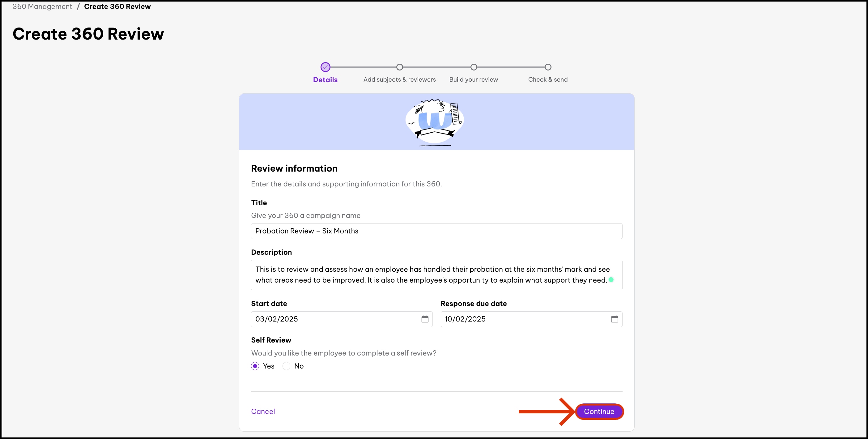Click into the Description text area
This screenshot has height=439, width=868.
coord(436,275)
